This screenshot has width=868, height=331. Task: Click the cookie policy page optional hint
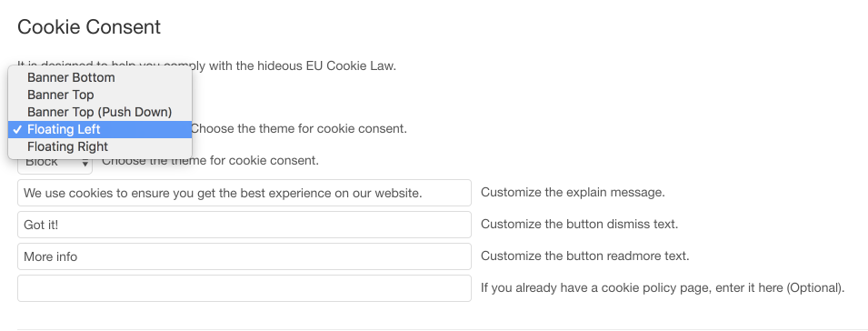point(663,288)
